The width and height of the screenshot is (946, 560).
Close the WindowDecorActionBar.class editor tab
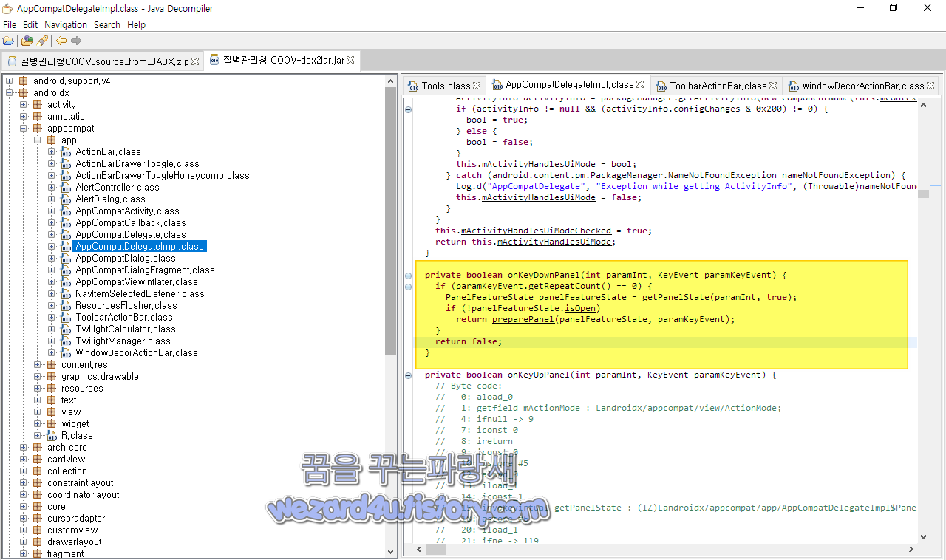click(930, 86)
